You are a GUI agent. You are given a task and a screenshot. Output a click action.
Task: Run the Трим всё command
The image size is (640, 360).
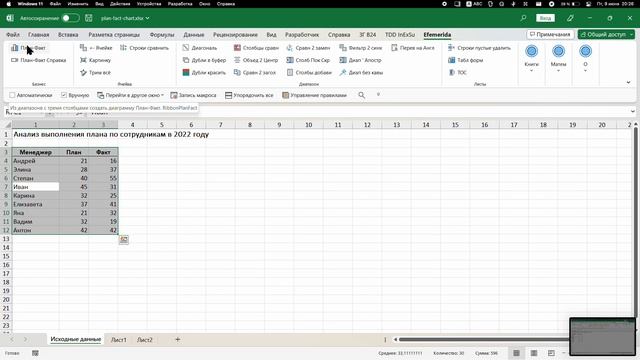click(x=96, y=72)
